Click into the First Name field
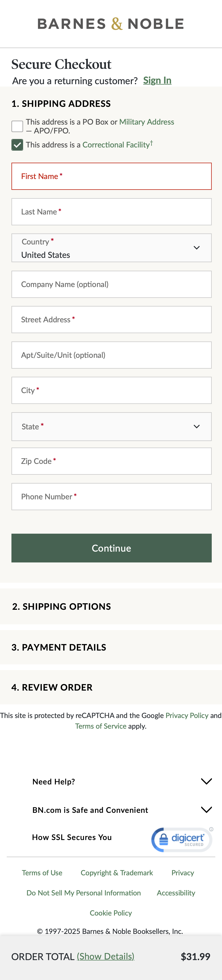This screenshot has height=980, width=222. [x=111, y=176]
